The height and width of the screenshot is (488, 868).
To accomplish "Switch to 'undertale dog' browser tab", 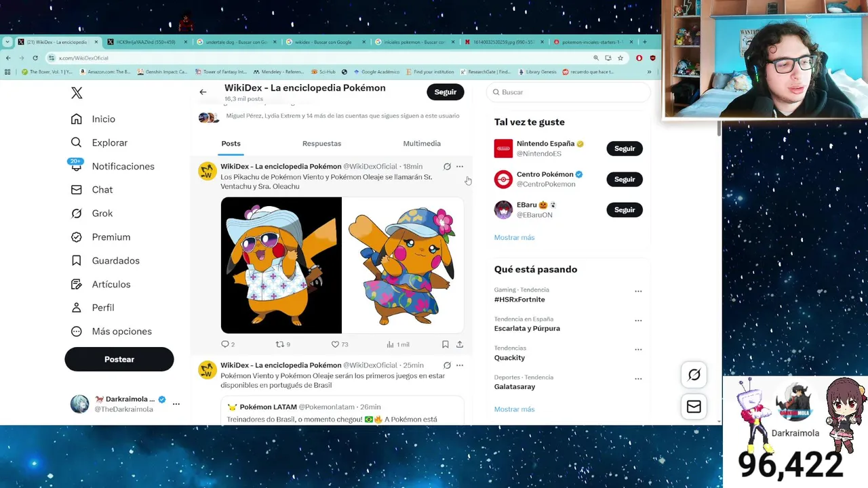I will [236, 42].
